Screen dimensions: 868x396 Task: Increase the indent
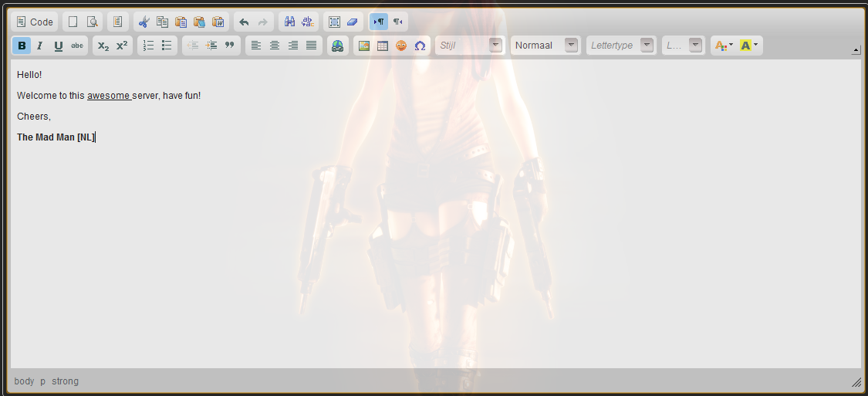tap(211, 46)
